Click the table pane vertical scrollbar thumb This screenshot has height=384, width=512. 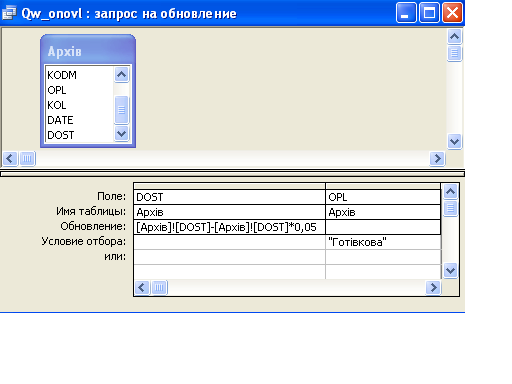[x=455, y=53]
